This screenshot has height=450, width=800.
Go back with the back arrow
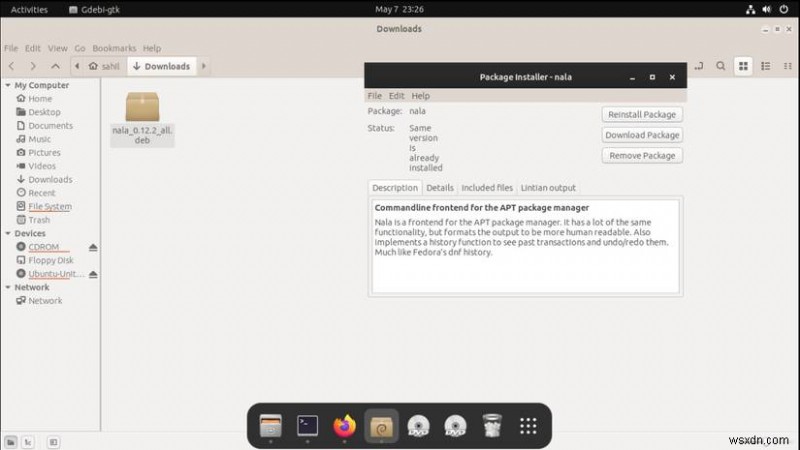[12, 66]
